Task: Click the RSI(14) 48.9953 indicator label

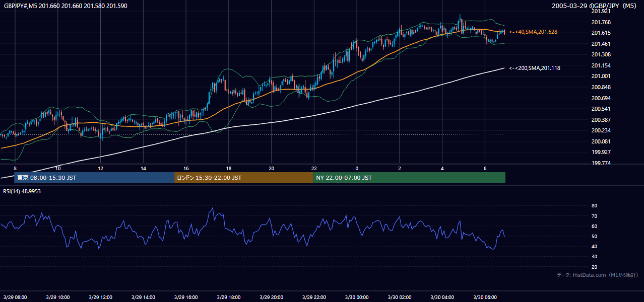Action: coord(22,192)
